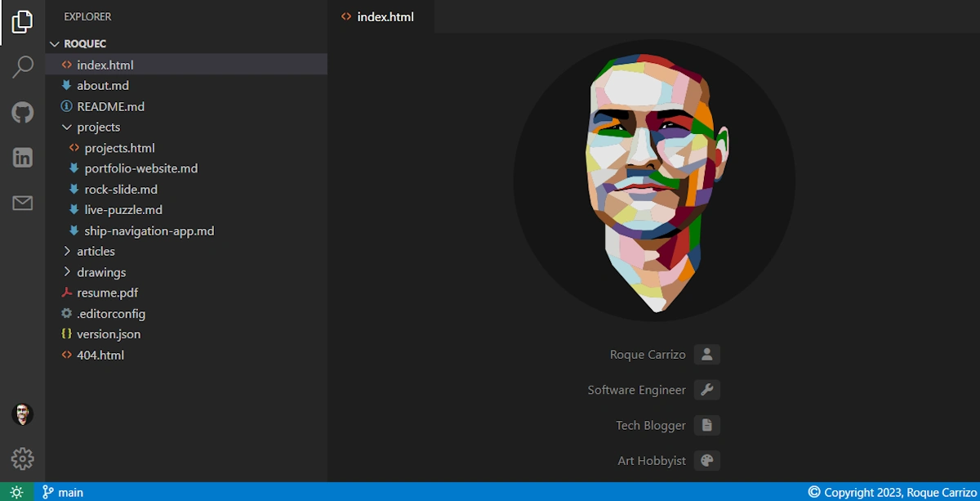Open ship-navigation-app.md in the projects folder
Viewport: 980px width, 501px height.
[149, 230]
